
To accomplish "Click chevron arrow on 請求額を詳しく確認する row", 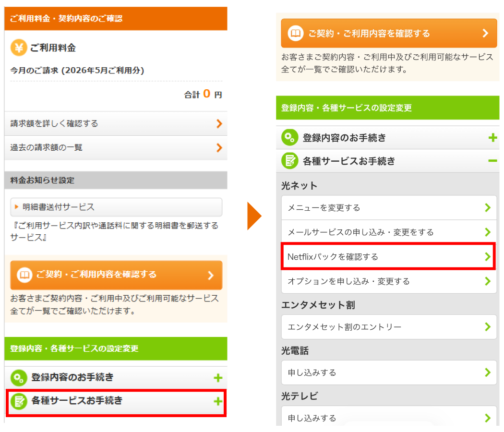I will coord(219,124).
